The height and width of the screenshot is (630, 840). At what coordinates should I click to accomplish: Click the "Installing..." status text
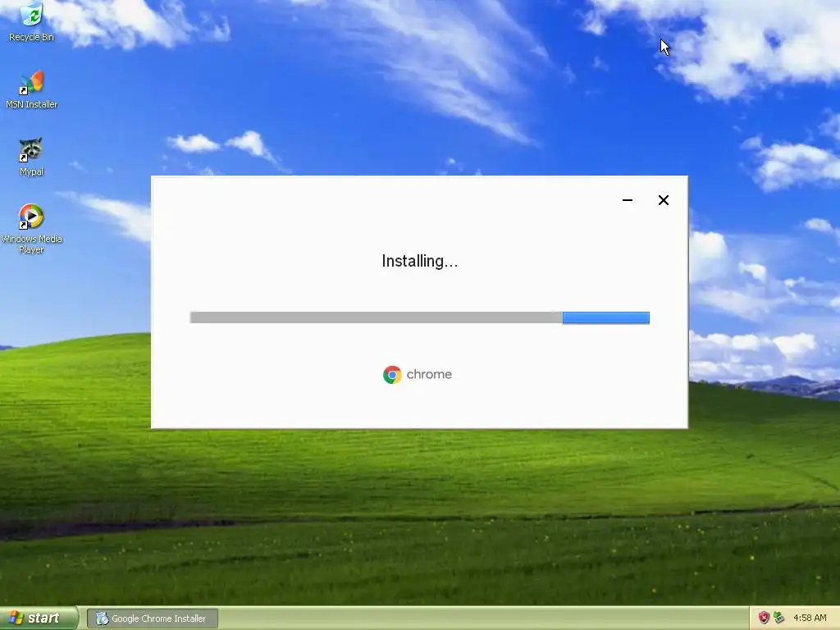pos(419,261)
